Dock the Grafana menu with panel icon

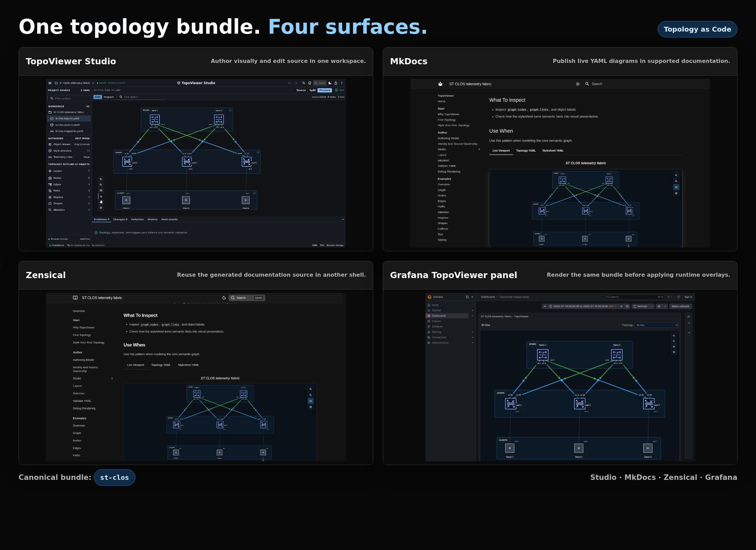(467, 297)
